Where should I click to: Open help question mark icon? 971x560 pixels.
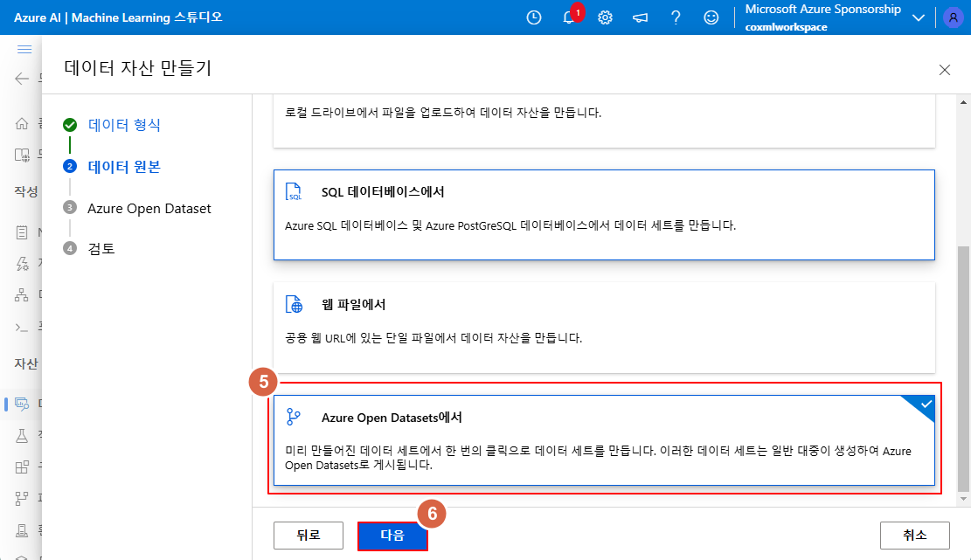676,18
